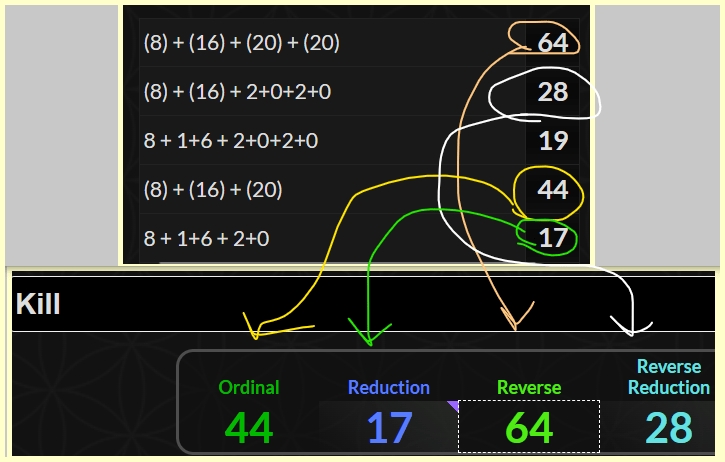Image resolution: width=725 pixels, height=462 pixels.
Task: Click the (8) + (16) + (20) row
Action: point(213,190)
